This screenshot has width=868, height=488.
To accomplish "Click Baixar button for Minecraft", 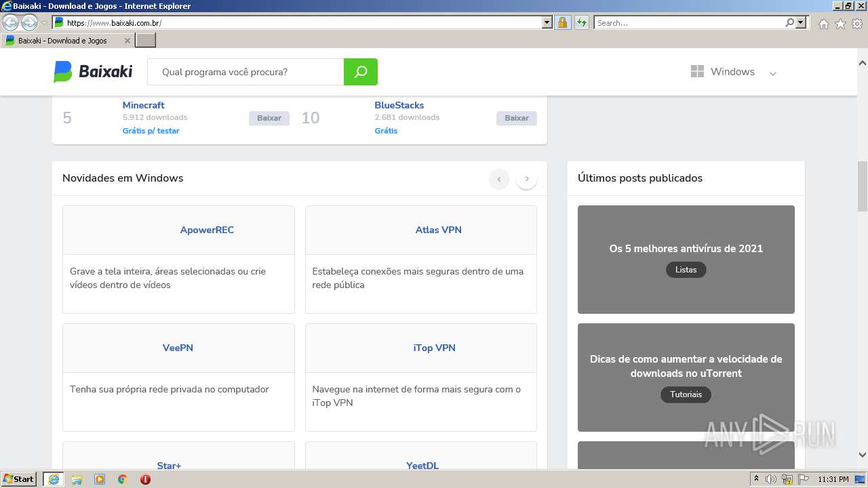I will tap(269, 118).
